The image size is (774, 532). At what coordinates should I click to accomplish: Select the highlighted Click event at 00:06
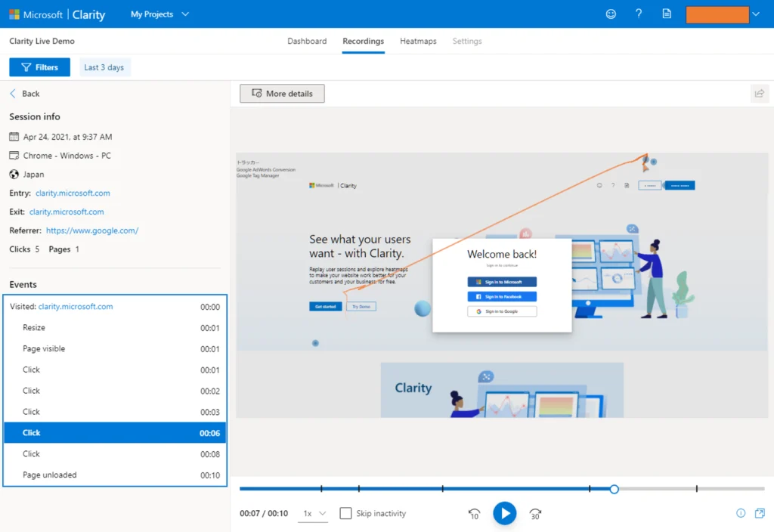[115, 433]
